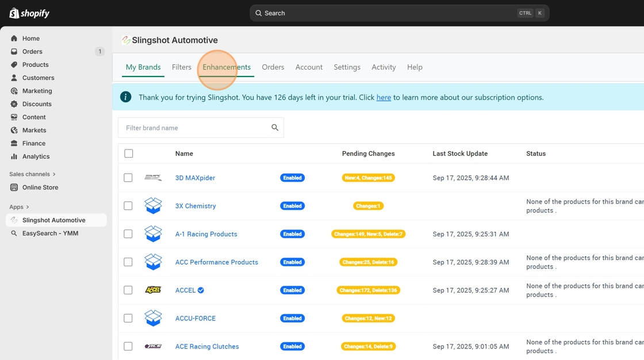The width and height of the screenshot is (644, 360).
Task: Click the 'Changes:172, Delete:136' badge
Action: coord(369,290)
